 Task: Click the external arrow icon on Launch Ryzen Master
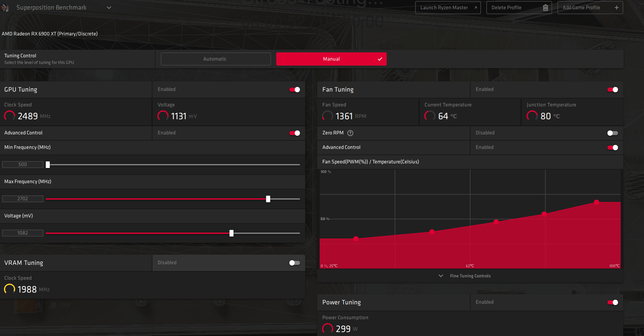[x=475, y=8]
